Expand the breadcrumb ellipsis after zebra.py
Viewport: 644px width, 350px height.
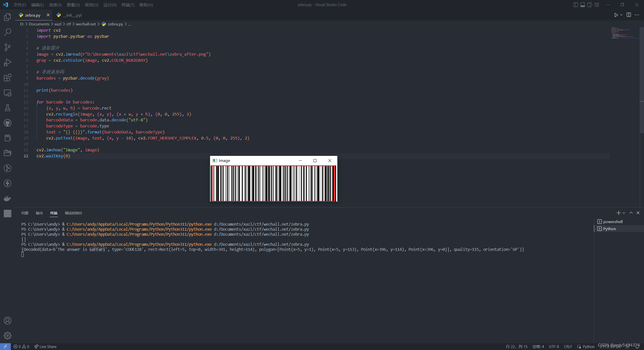pyautogui.click(x=130, y=24)
